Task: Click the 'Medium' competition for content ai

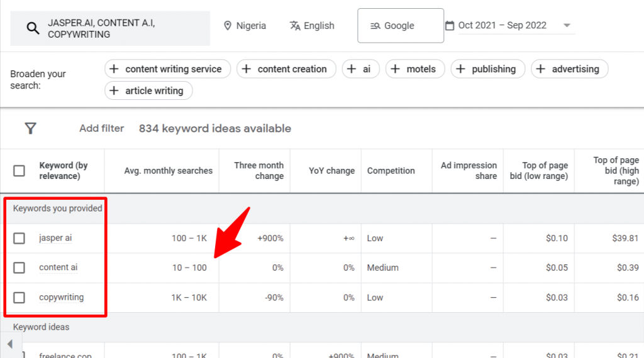Action: click(x=382, y=268)
